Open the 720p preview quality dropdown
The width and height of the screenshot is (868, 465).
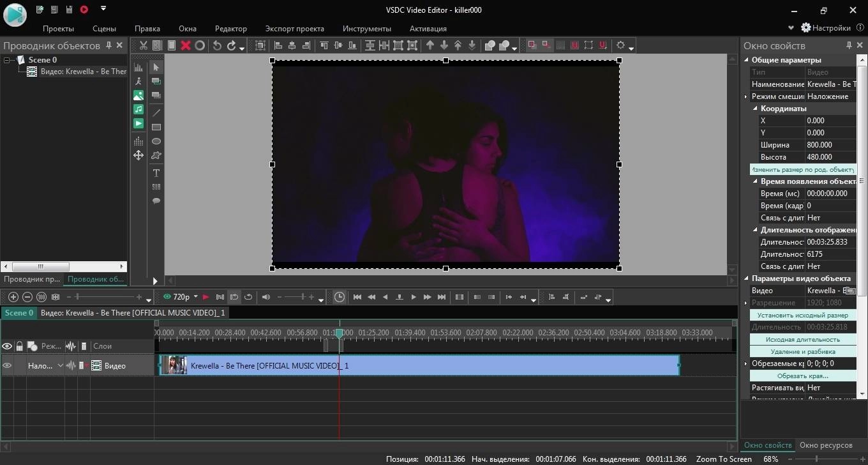(x=195, y=297)
